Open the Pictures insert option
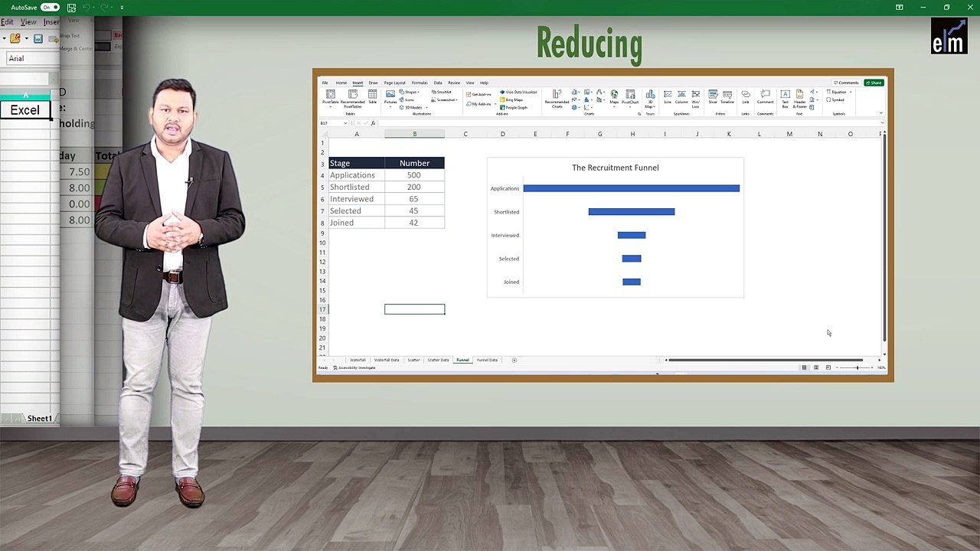The width and height of the screenshot is (980, 551). click(x=390, y=97)
